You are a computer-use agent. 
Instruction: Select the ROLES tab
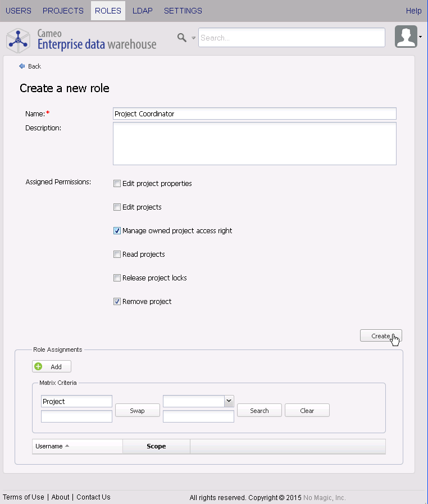[x=108, y=11]
